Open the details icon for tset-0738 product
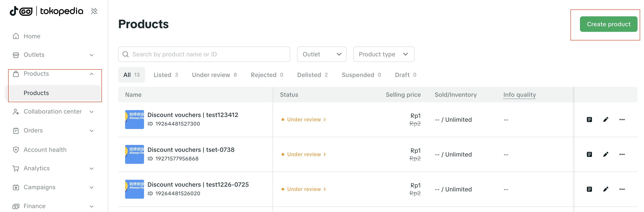 point(589,155)
